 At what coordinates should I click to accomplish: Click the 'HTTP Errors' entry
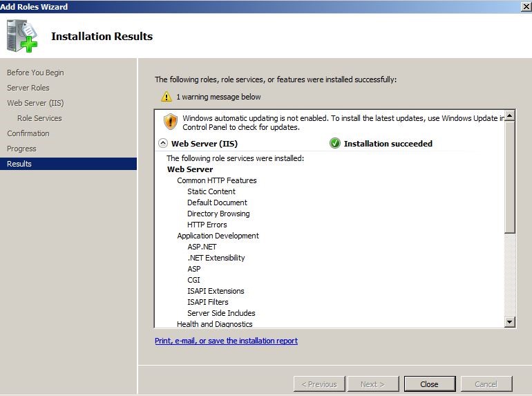pyautogui.click(x=207, y=225)
